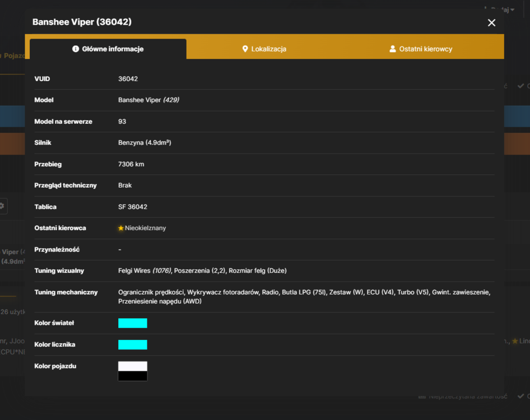Screen dimensions: 530x420
Task: Click the Kolor licznika cyan swatch
Action: 132,344
